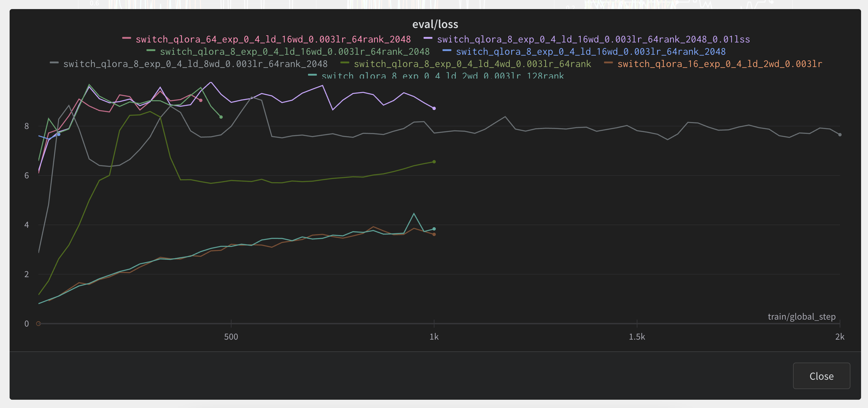Click the brown line's final data point
Screen dimensions: 868x408
[x=434, y=234]
